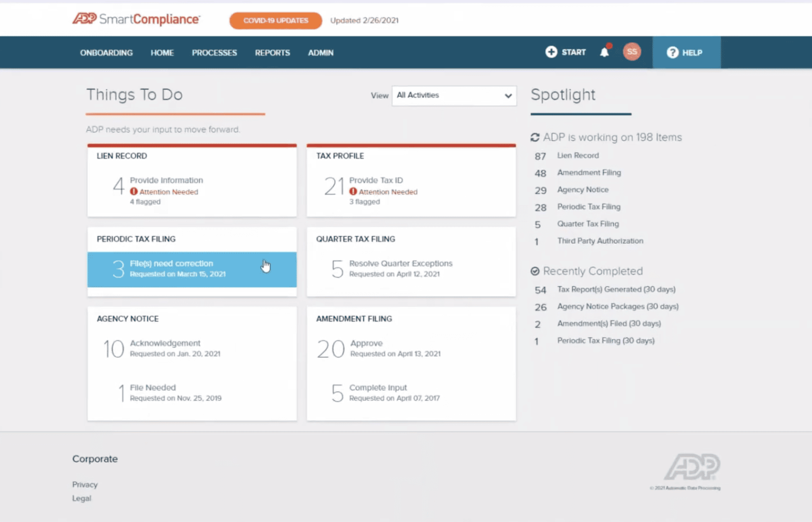812x522 pixels.
Task: Open the Help panel
Action: pyautogui.click(x=687, y=52)
